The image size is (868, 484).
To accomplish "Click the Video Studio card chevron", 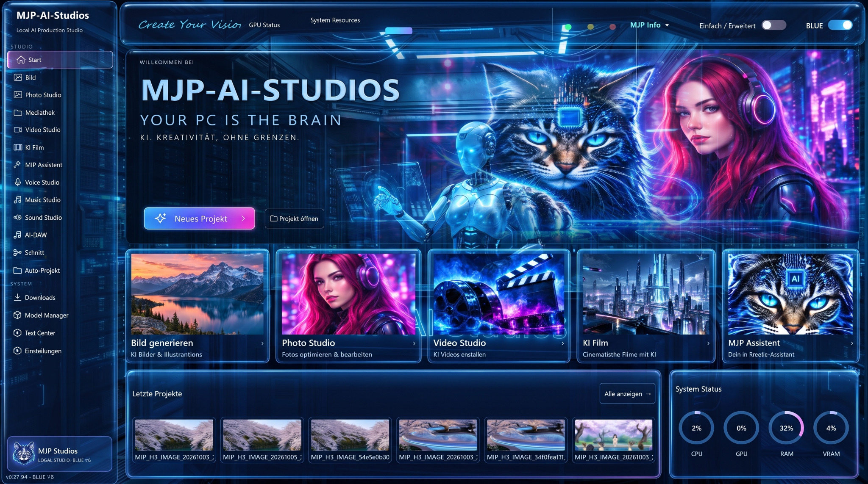I will pyautogui.click(x=562, y=343).
